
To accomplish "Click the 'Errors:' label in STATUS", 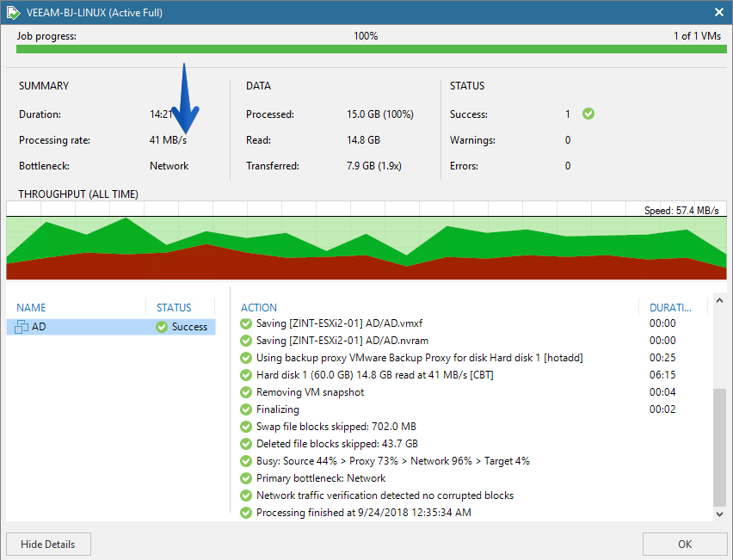I will 464,166.
